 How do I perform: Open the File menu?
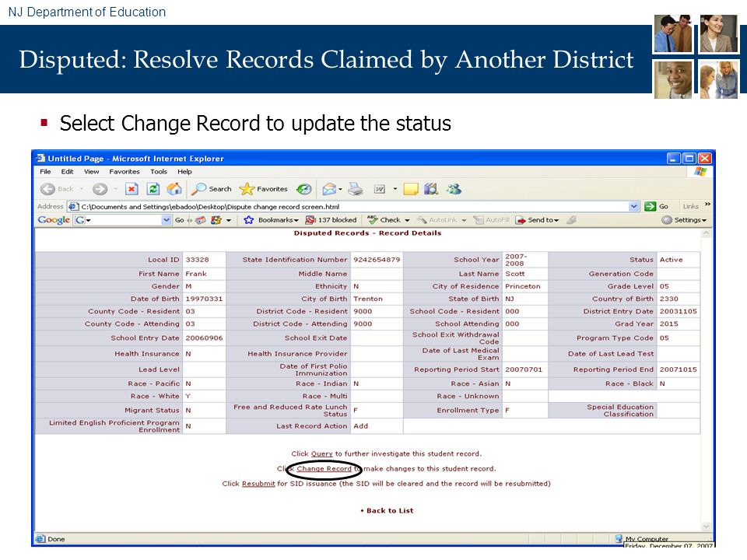click(x=45, y=171)
